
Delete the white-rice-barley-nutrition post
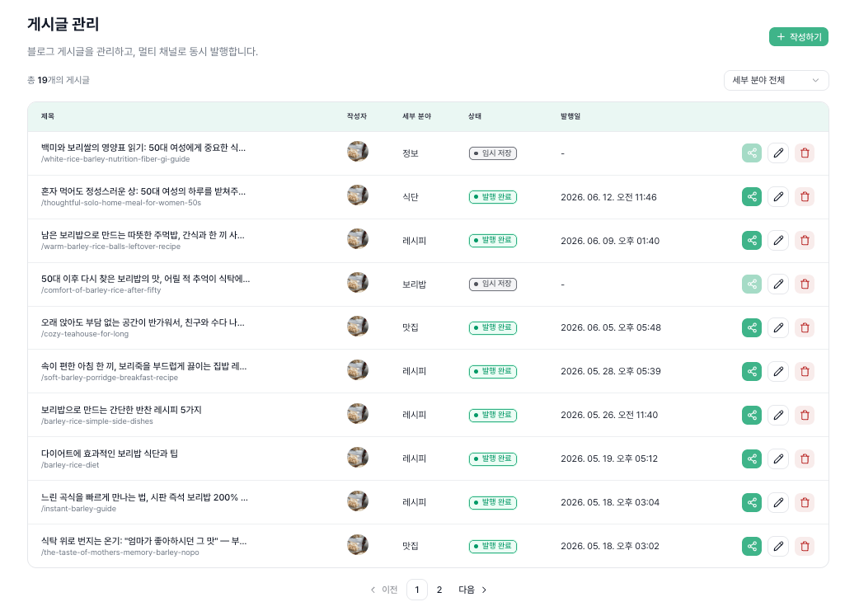[805, 153]
